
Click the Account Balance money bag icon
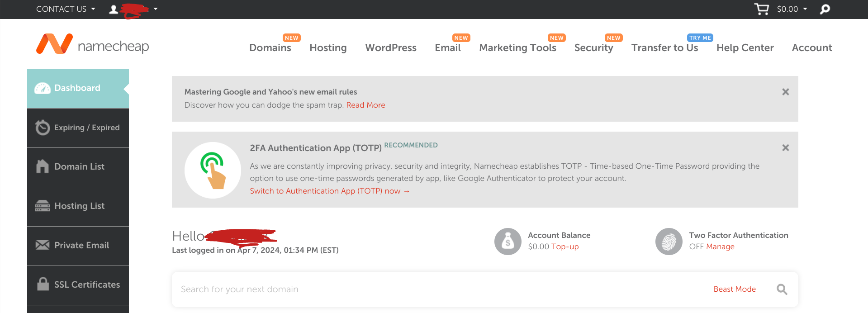(x=508, y=242)
